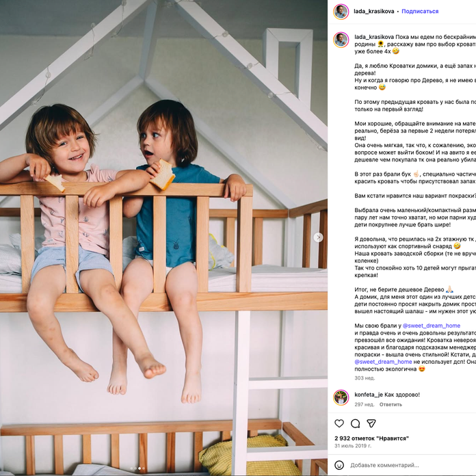Share the post with the paper plane icon
Screen dimensions: 476x476
(371, 423)
